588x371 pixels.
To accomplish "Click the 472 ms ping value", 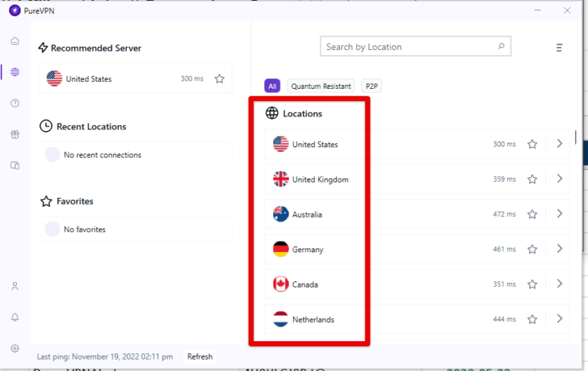I will [504, 214].
